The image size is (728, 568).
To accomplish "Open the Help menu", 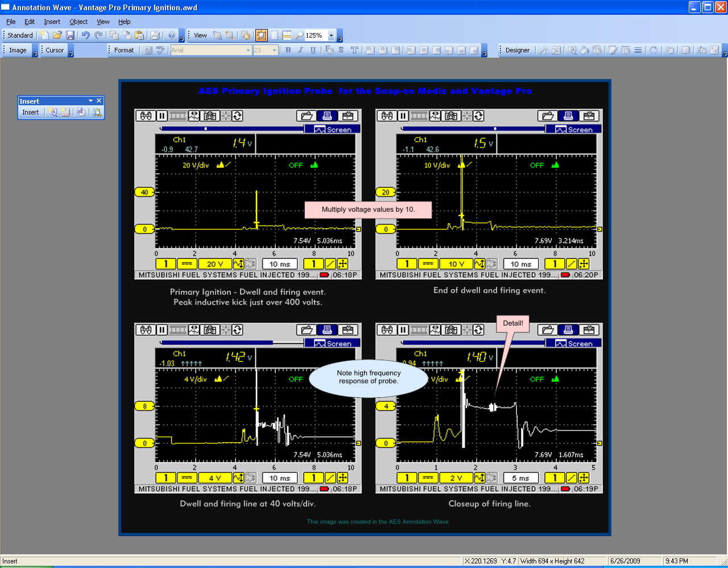I will 124,22.
